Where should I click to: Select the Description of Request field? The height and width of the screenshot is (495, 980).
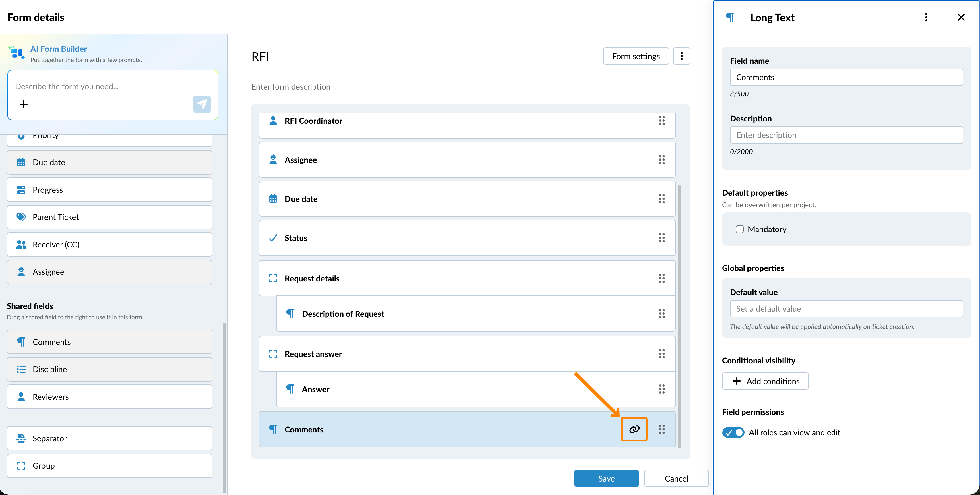[x=476, y=314]
